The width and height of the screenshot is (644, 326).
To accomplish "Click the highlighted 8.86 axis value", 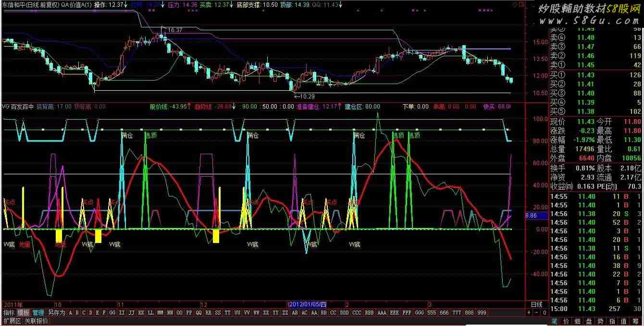I will coord(537,216).
